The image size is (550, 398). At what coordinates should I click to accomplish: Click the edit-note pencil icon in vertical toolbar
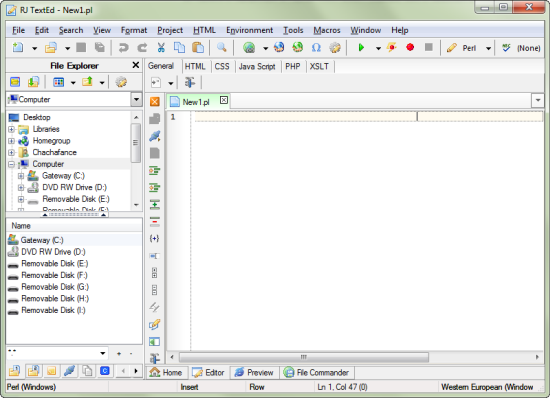click(x=154, y=324)
